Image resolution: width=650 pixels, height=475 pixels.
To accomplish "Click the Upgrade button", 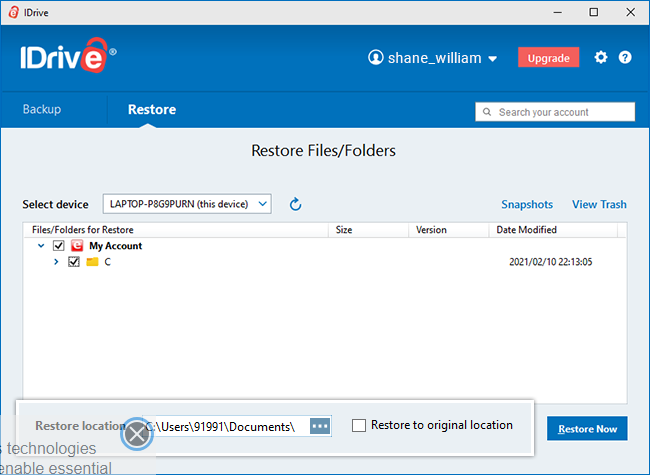I will tap(548, 58).
